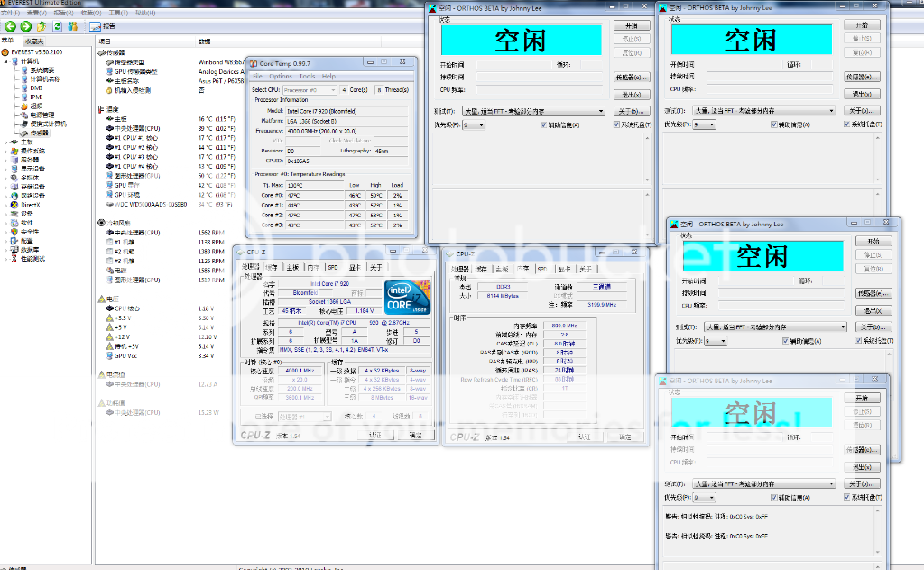Screen dimensions: 924x570
Task: Click 开始 start button in top-left ORTHOS window
Action: coord(631,25)
